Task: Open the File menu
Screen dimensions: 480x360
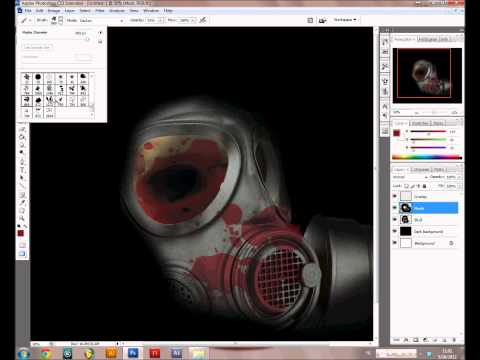Action: coord(28,11)
